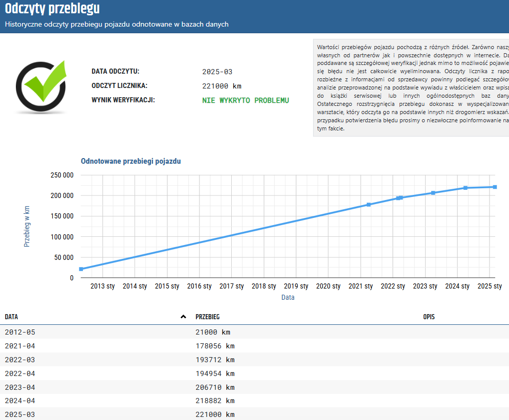Viewport: 509px width, 420px height.
Task: Select the chart data point for 2024
Action: point(466,188)
